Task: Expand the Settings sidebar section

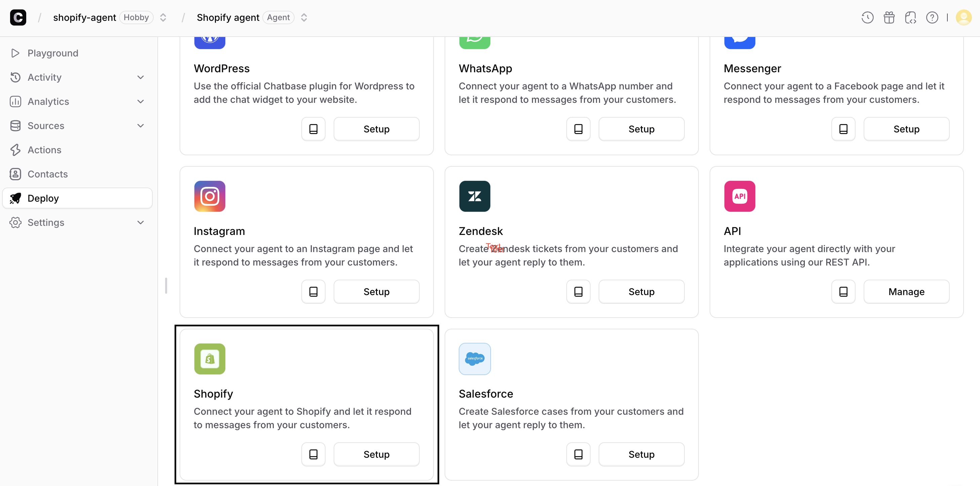Action: 140,222
